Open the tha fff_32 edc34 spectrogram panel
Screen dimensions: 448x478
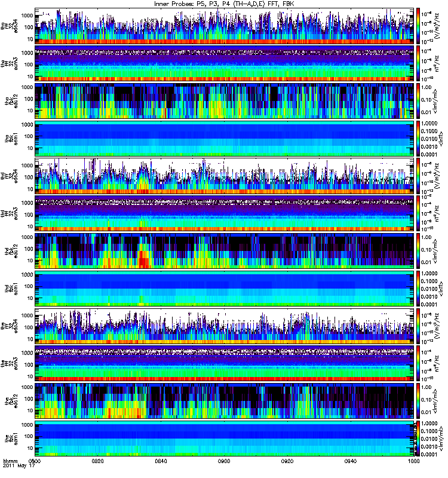click(225, 26)
